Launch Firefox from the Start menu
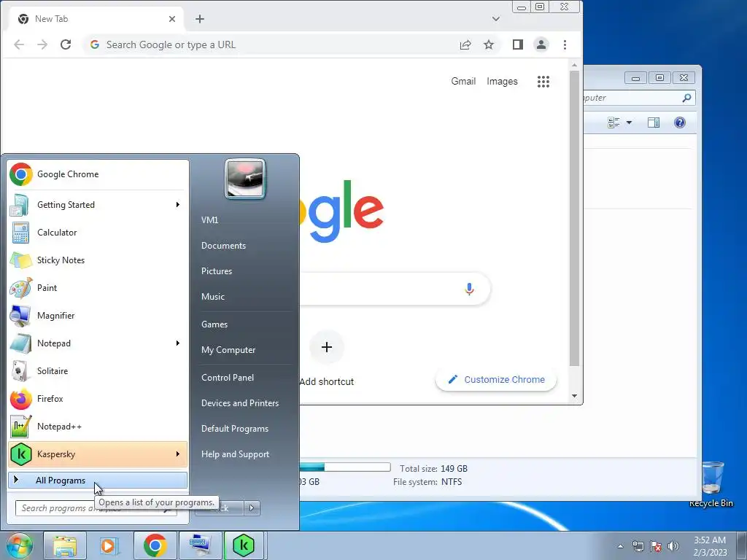Screen dimensions: 747x560 click(98, 399)
